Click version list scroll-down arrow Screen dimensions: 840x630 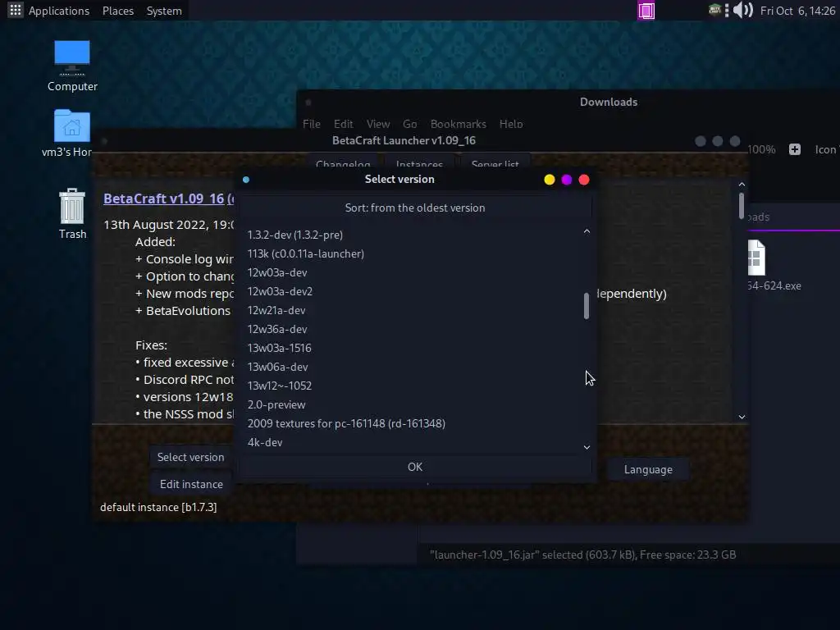point(587,447)
